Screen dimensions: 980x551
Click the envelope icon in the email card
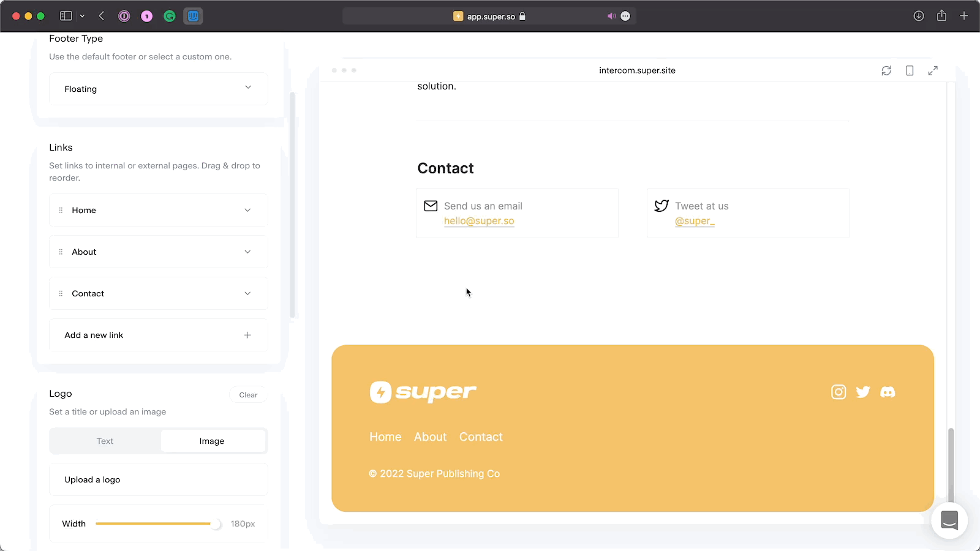coord(431,206)
